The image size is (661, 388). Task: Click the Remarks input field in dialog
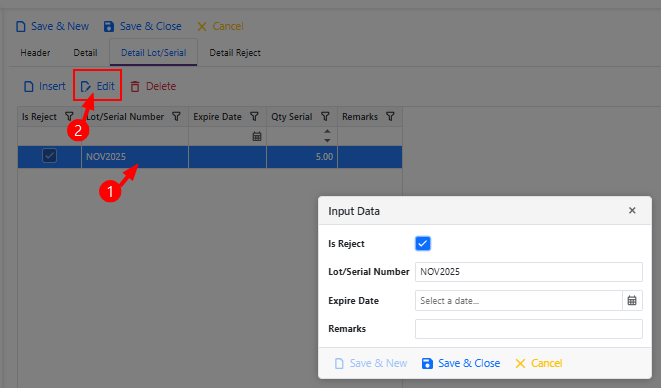[529, 329]
